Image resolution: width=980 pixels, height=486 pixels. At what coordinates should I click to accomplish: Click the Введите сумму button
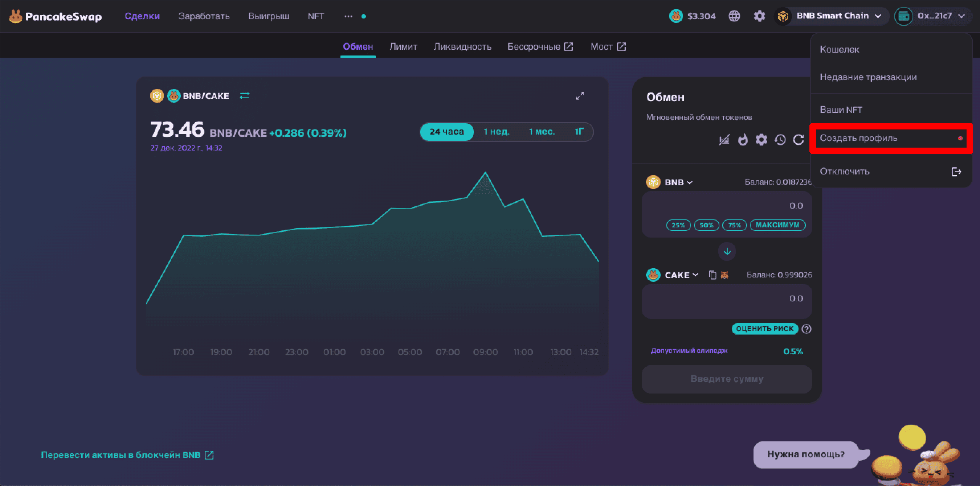point(727,379)
